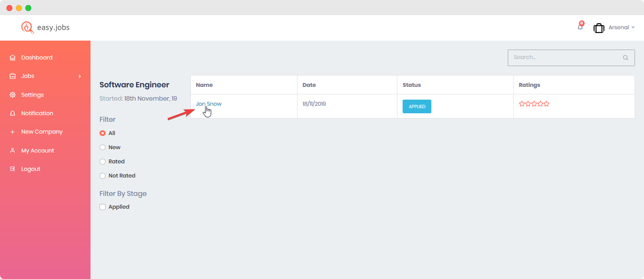
Task: Click the Filter By Stage heading
Action: [x=123, y=194]
